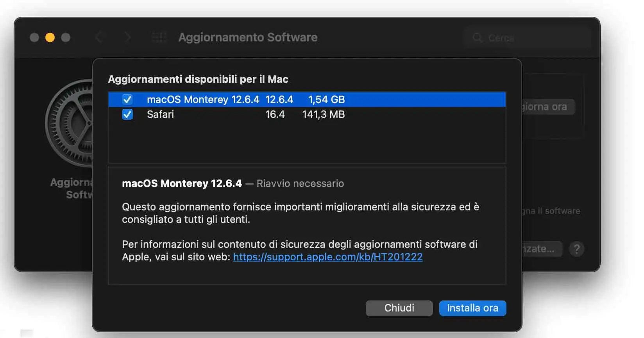The image size is (644, 338).
Task: Click the Aggiornamento Software title bar text
Action: coord(248,37)
